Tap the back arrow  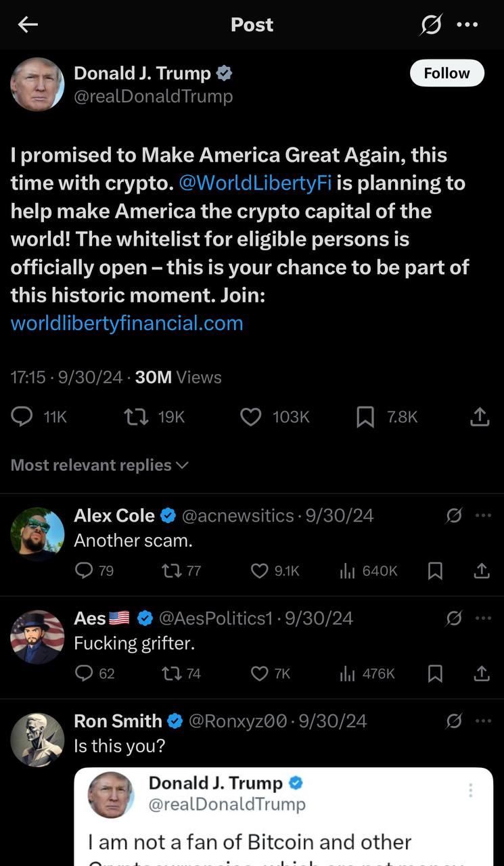click(28, 25)
